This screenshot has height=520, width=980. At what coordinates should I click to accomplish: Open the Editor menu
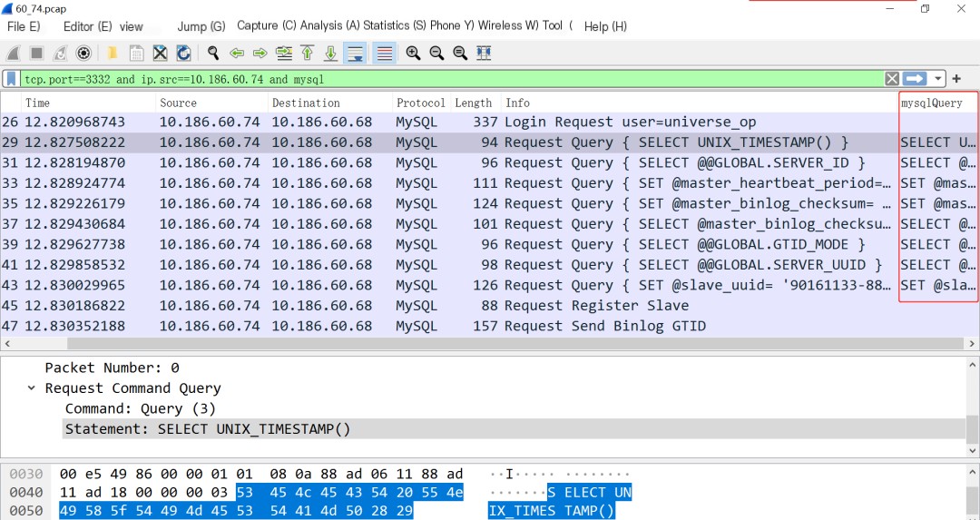coord(87,26)
